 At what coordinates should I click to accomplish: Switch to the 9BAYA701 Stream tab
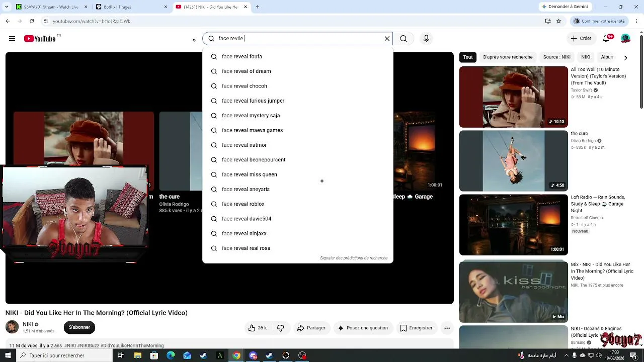[x=51, y=7]
